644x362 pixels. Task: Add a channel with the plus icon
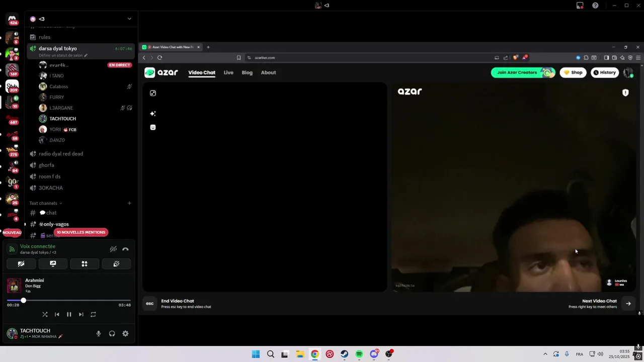coord(129,203)
